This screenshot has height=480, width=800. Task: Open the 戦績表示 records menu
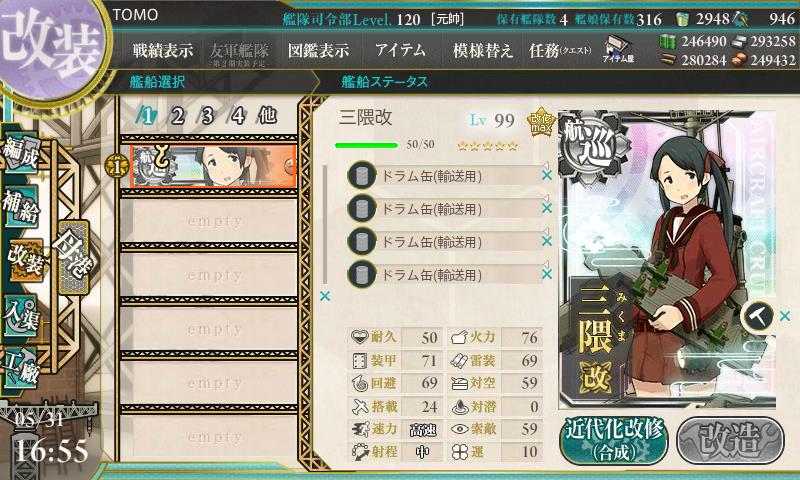point(162,50)
